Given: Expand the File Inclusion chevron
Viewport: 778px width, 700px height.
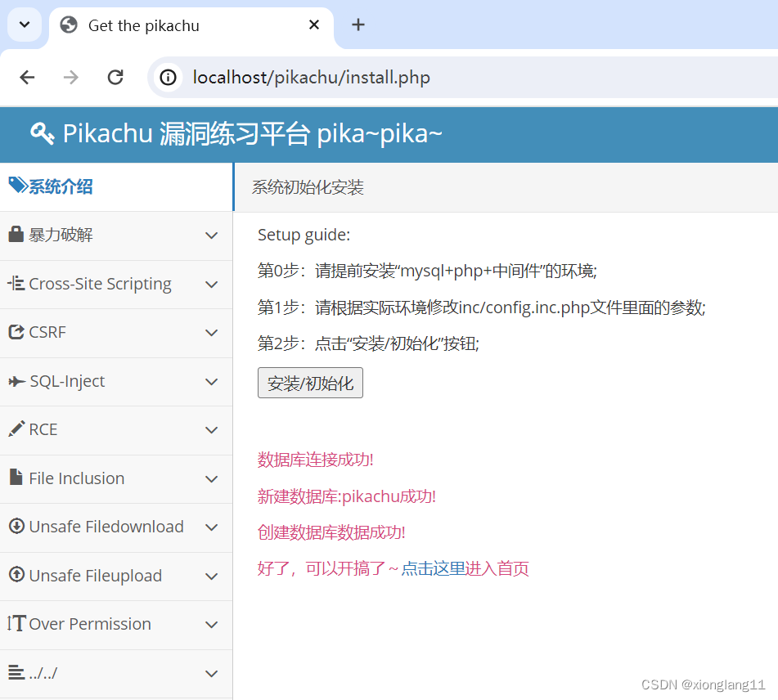Looking at the screenshot, I should coord(212,478).
